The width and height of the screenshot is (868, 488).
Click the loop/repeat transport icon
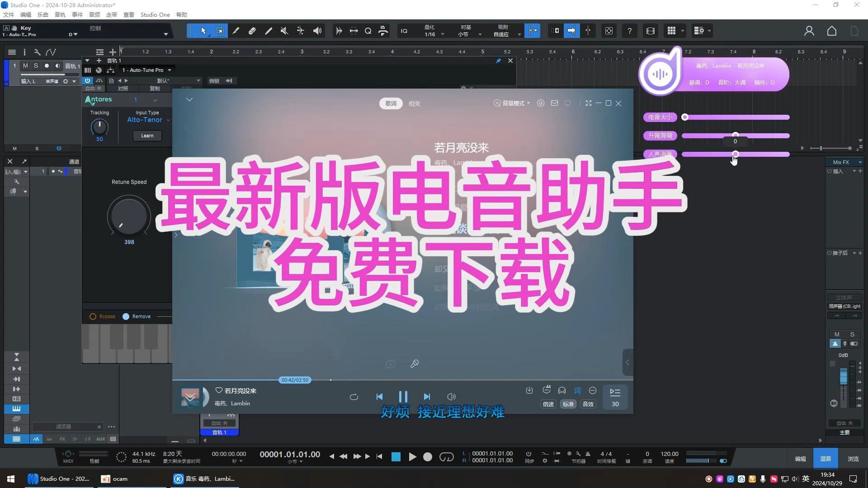click(447, 456)
